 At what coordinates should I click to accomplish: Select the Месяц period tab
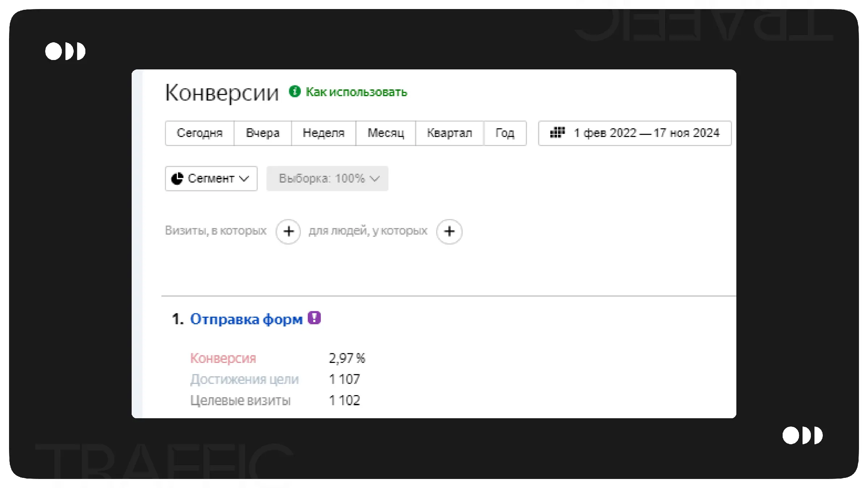coord(386,133)
